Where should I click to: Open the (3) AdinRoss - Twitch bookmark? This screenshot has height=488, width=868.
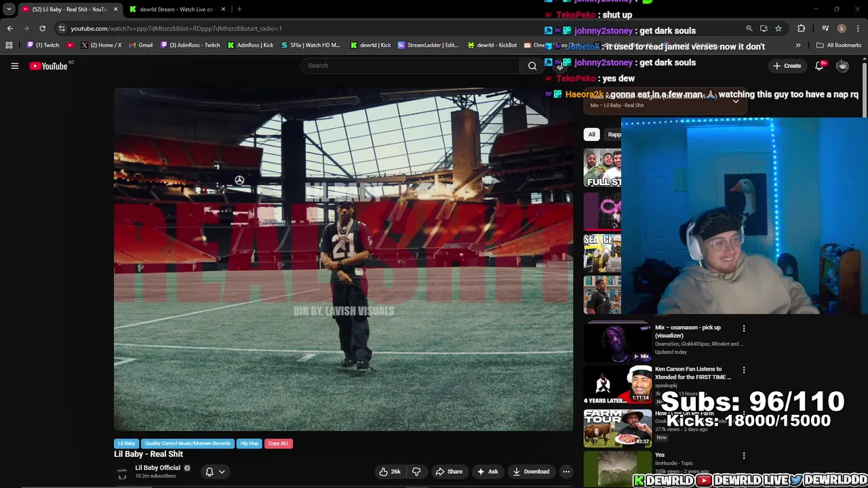tap(190, 45)
